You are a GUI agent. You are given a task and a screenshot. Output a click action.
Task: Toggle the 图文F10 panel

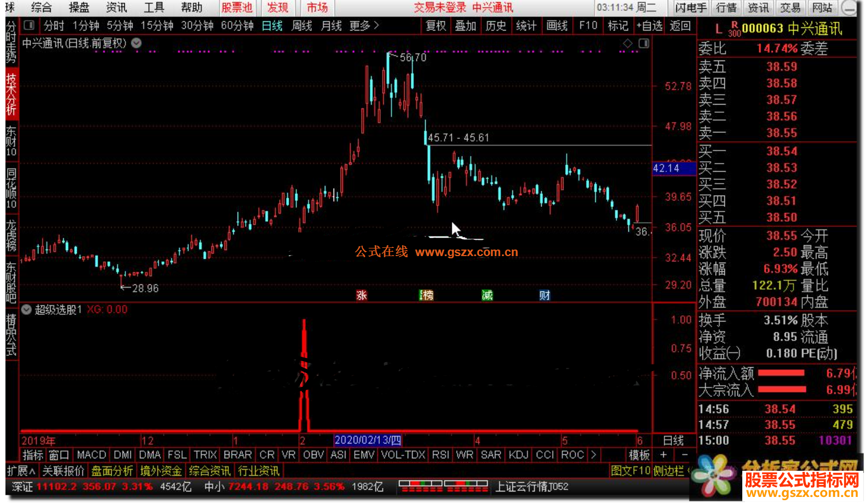(x=631, y=471)
